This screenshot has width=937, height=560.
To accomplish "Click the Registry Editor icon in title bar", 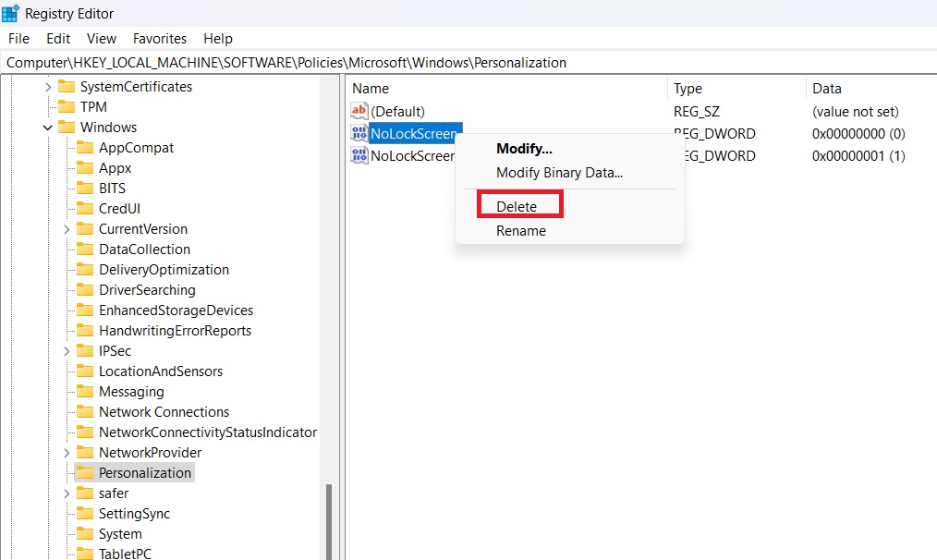I will (9, 13).
